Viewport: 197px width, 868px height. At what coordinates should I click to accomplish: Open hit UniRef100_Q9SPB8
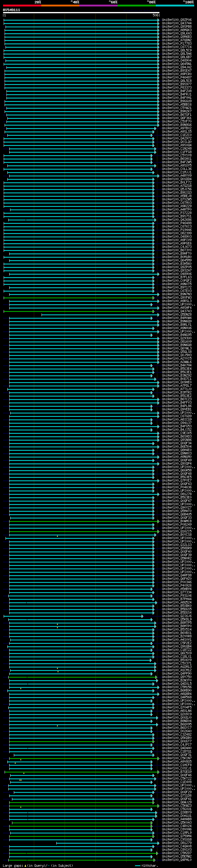coord(177,26)
